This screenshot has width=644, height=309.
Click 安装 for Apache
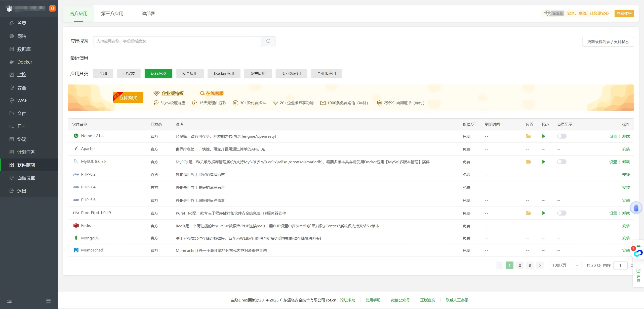pos(626,149)
